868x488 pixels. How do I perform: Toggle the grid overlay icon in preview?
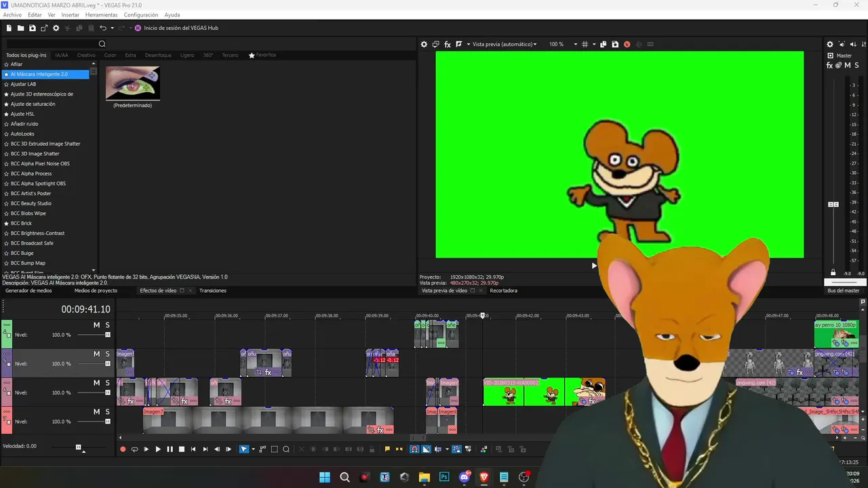585,44
